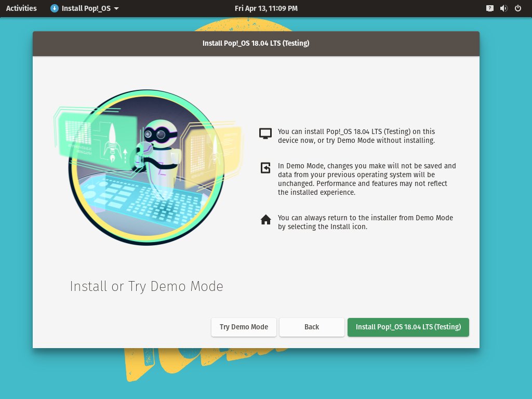Click the robot illustration image
This screenshot has height=399, width=532.
147,167
